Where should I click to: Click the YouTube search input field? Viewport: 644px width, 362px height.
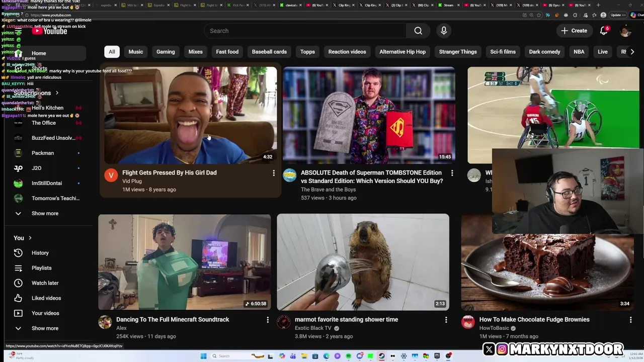coord(305,31)
